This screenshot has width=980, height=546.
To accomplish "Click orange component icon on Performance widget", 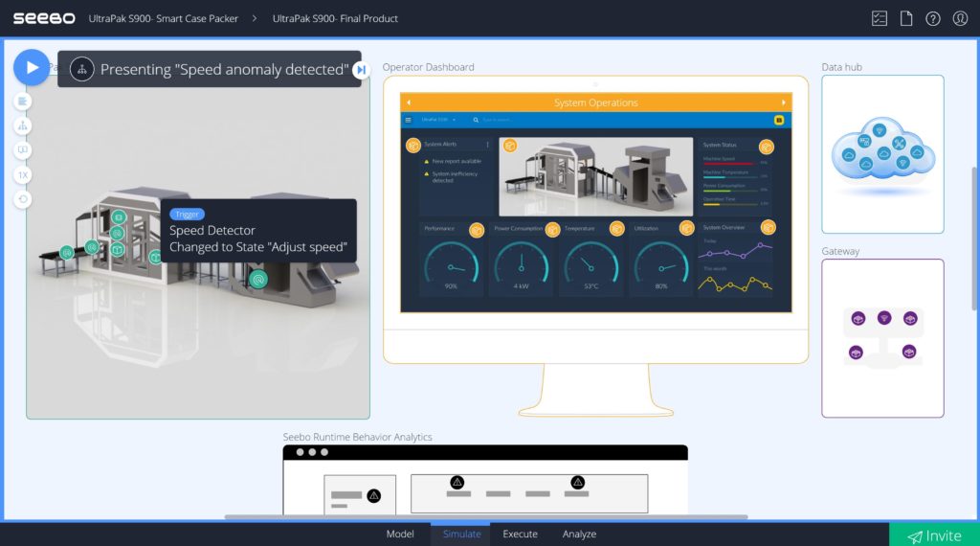I will [477, 230].
